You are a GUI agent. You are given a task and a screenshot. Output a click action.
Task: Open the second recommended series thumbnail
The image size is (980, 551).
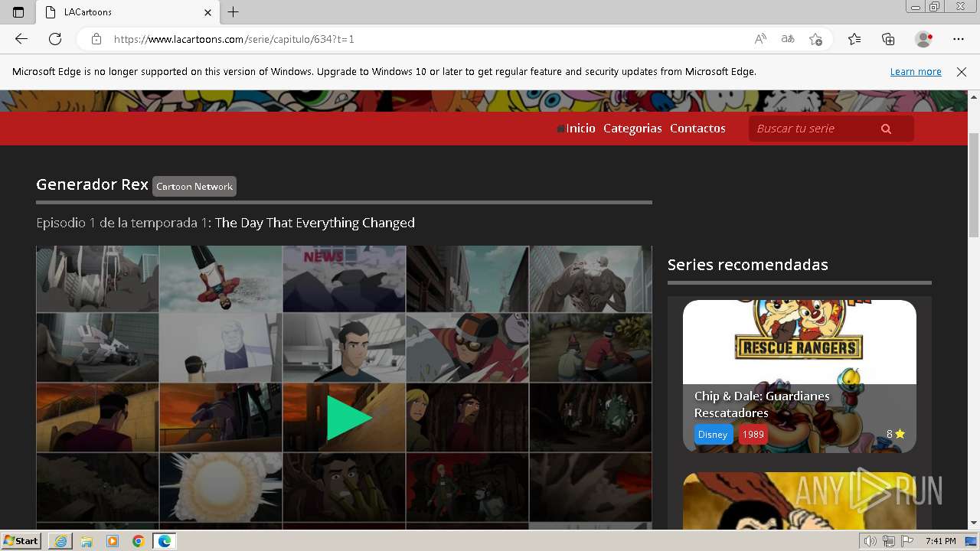click(799, 501)
